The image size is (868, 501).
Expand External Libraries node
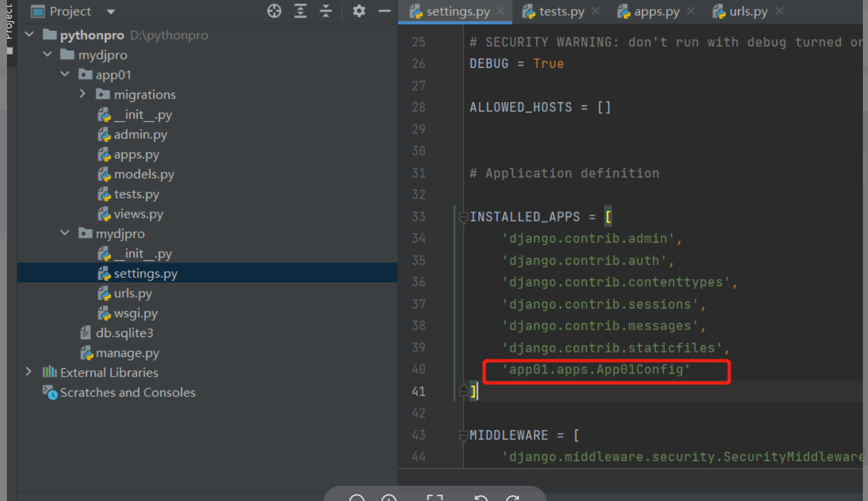tap(29, 371)
